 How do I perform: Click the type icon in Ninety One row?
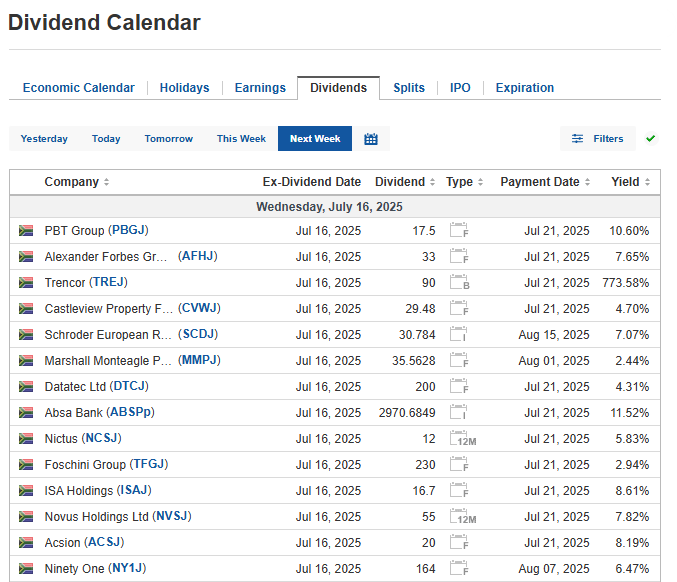(459, 568)
